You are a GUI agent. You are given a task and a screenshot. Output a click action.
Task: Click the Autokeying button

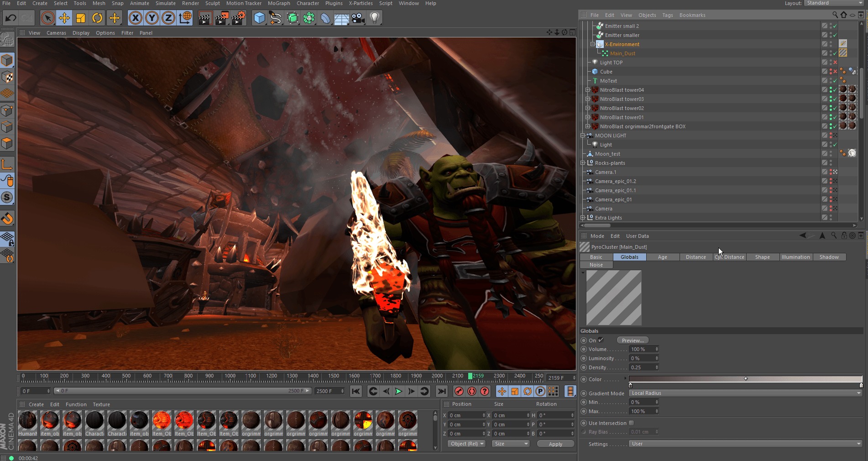472,391
